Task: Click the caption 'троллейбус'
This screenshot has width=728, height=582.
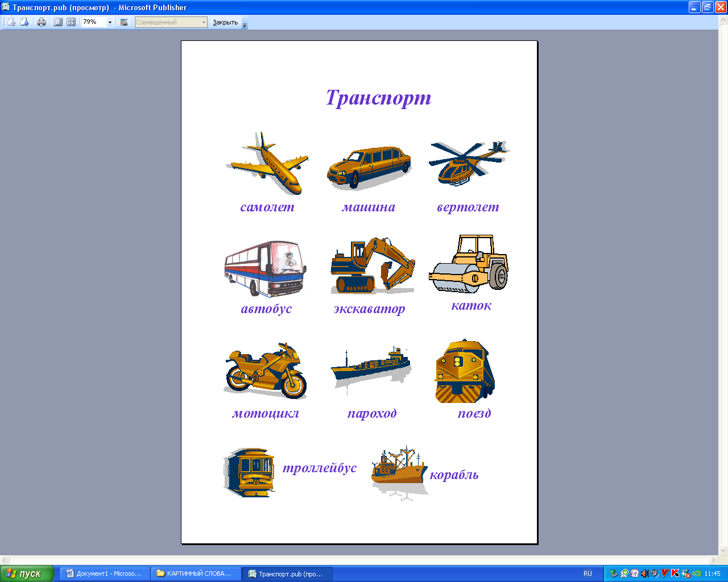Action: (320, 468)
